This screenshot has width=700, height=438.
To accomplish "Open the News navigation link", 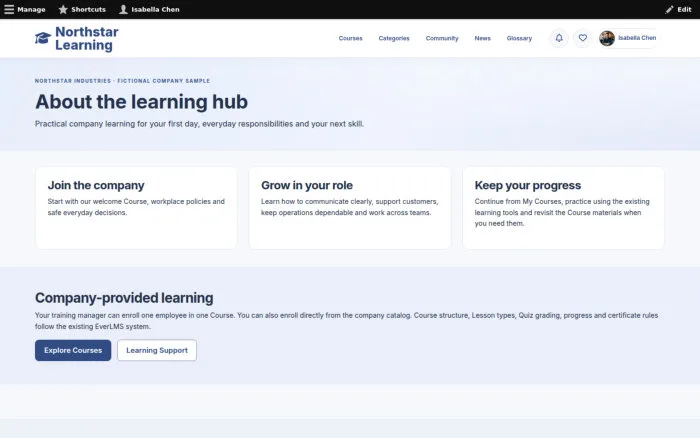I will pyautogui.click(x=482, y=38).
